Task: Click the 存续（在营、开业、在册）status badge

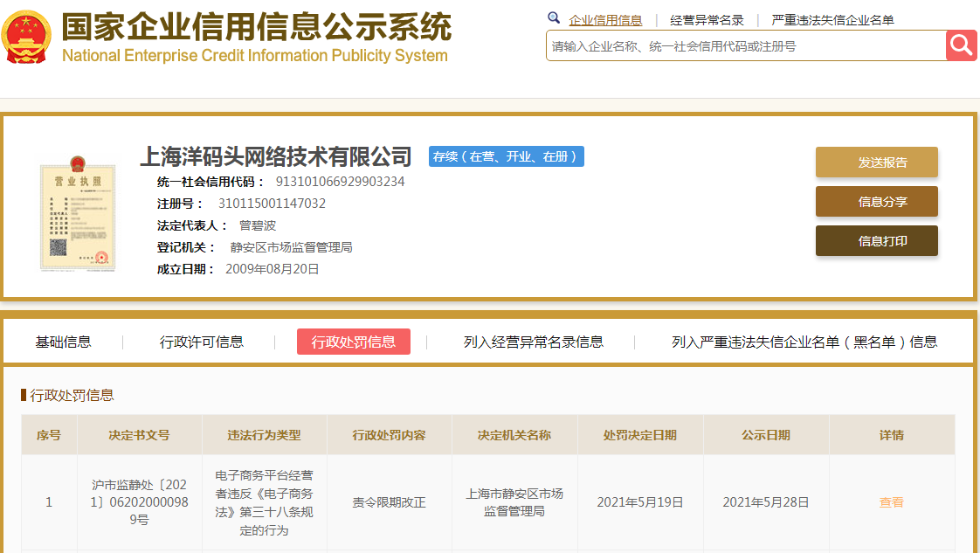Action: (x=507, y=156)
